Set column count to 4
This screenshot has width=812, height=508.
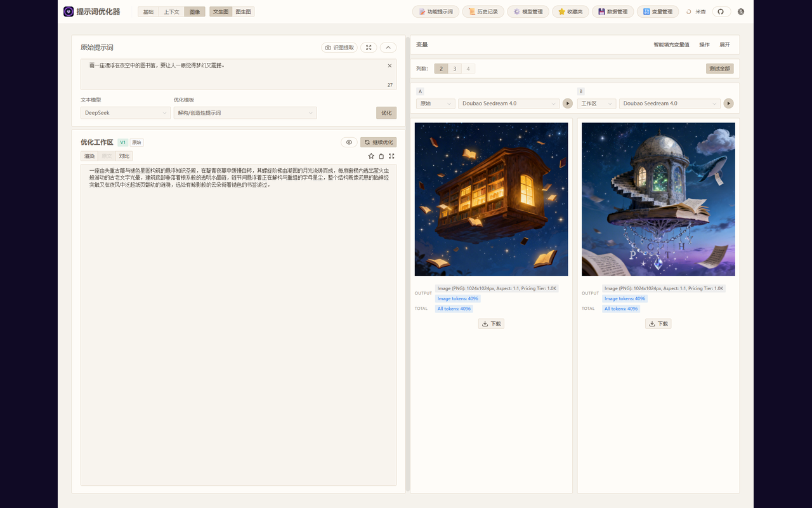pos(468,69)
